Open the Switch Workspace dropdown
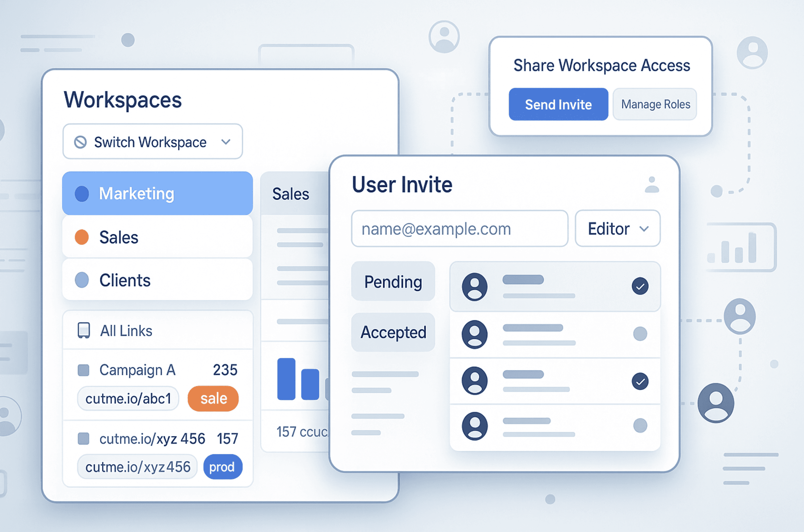804x532 pixels. pyautogui.click(x=153, y=142)
